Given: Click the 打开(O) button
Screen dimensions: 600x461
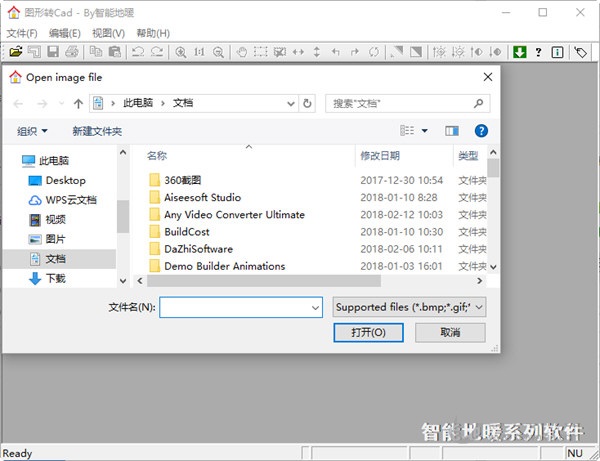Looking at the screenshot, I should click(368, 332).
